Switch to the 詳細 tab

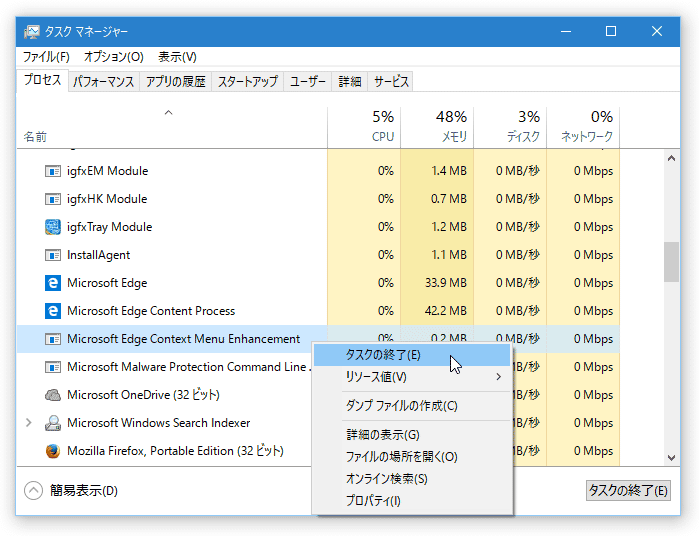click(350, 82)
